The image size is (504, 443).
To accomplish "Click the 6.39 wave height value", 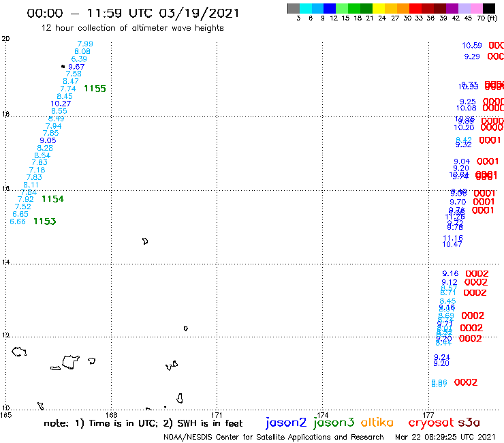I will (x=79, y=59).
